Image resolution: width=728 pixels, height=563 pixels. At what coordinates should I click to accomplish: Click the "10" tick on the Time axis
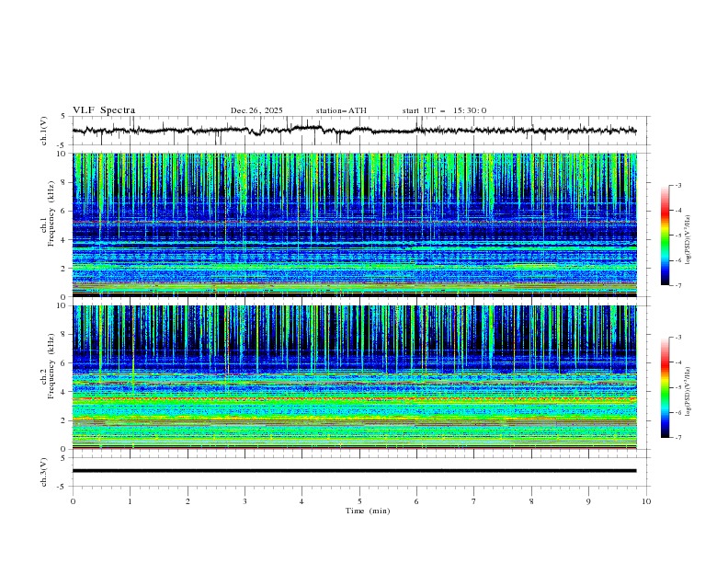click(646, 501)
